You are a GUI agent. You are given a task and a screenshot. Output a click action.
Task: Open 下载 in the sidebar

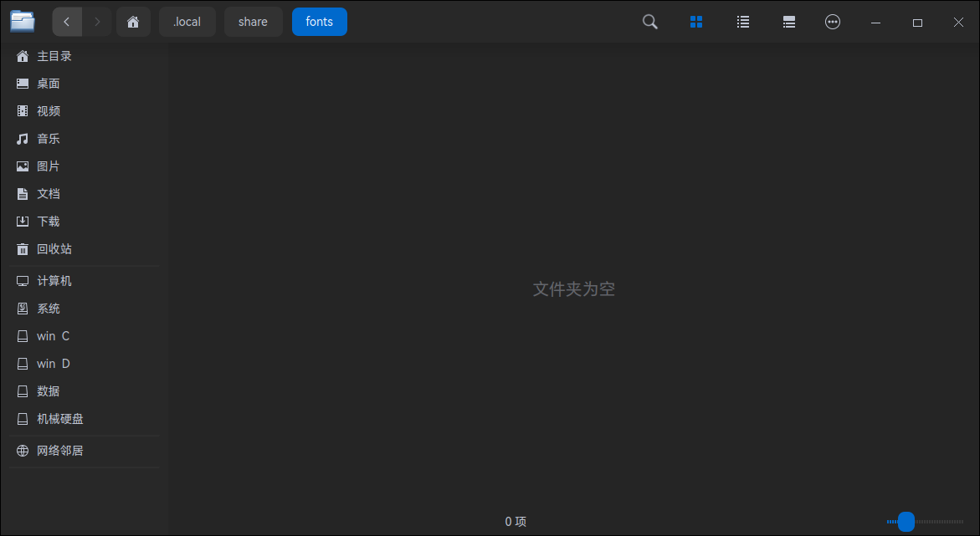click(x=48, y=221)
